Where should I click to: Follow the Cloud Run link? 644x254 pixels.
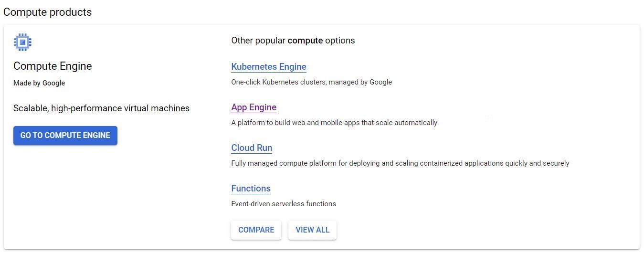pyautogui.click(x=252, y=148)
